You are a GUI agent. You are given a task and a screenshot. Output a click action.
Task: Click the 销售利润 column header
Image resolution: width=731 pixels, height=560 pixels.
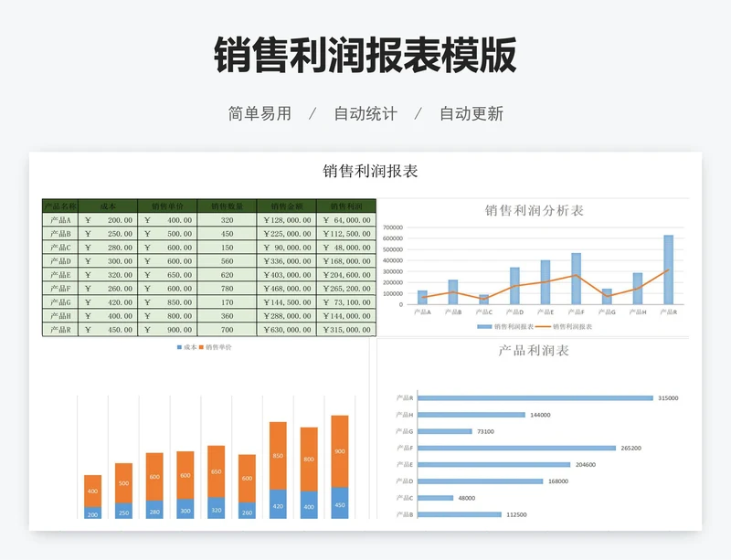[345, 206]
